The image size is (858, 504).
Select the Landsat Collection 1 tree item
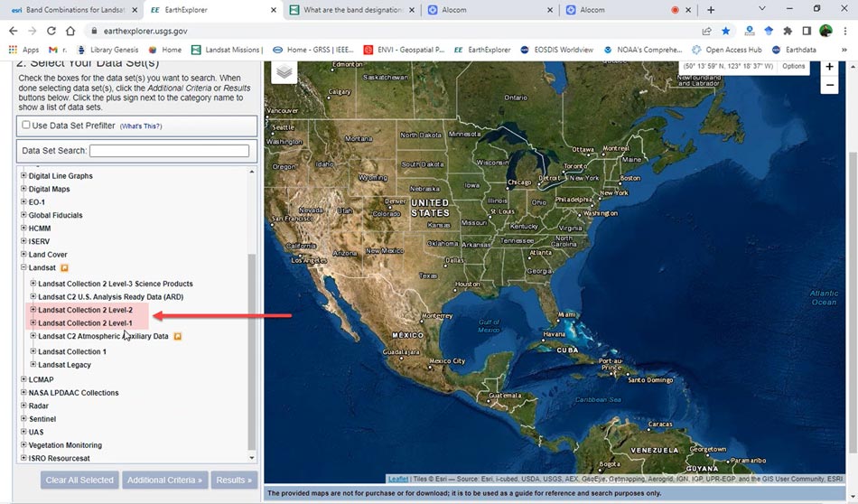(72, 351)
